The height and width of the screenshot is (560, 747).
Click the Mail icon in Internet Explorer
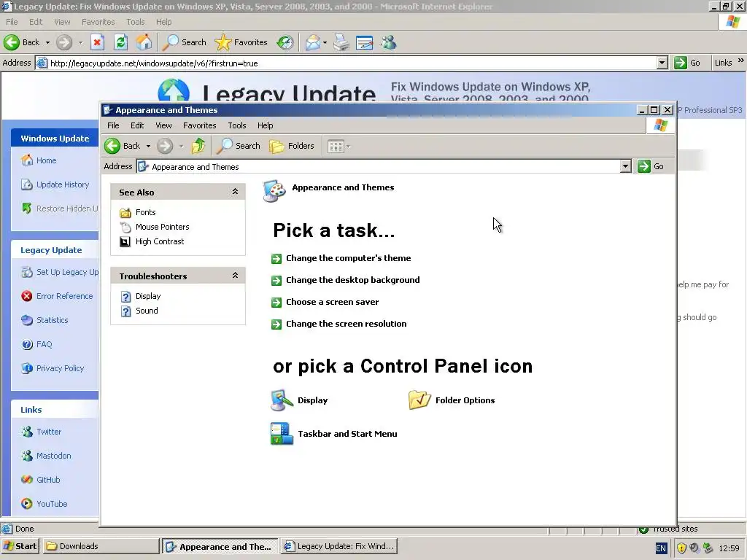313,42
